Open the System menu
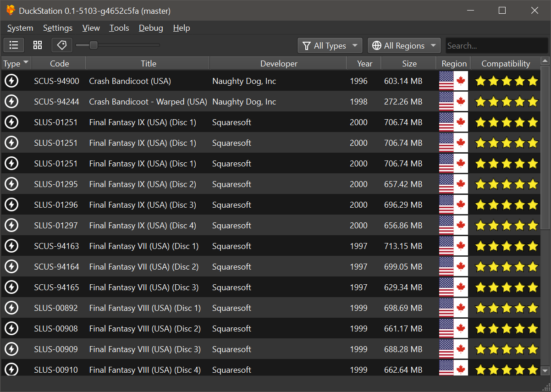The height and width of the screenshot is (392, 551). 20,28
